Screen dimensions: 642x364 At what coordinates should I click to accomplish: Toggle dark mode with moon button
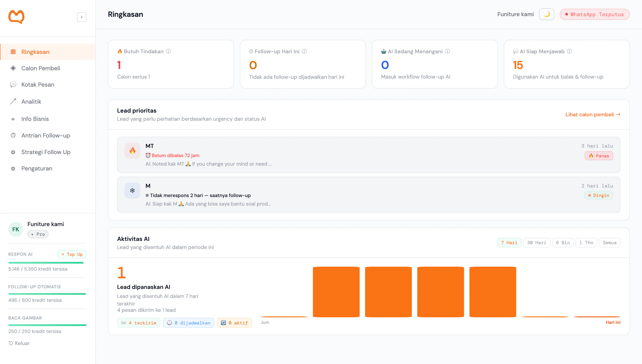click(546, 14)
